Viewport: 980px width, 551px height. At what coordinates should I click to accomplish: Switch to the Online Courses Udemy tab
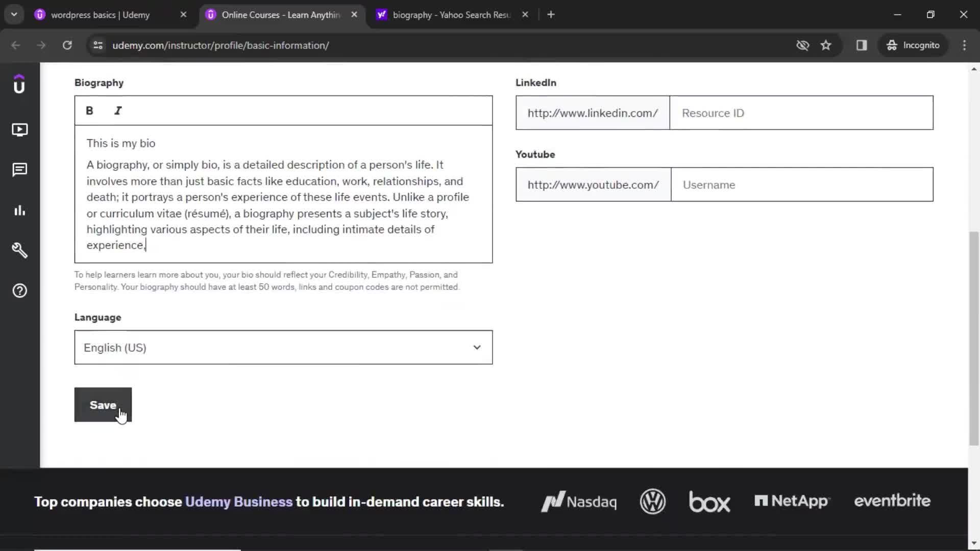coord(280,14)
